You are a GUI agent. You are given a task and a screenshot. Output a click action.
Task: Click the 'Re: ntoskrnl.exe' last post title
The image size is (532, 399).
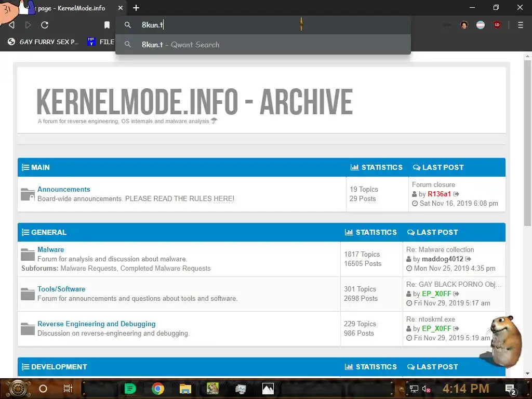tap(431, 320)
